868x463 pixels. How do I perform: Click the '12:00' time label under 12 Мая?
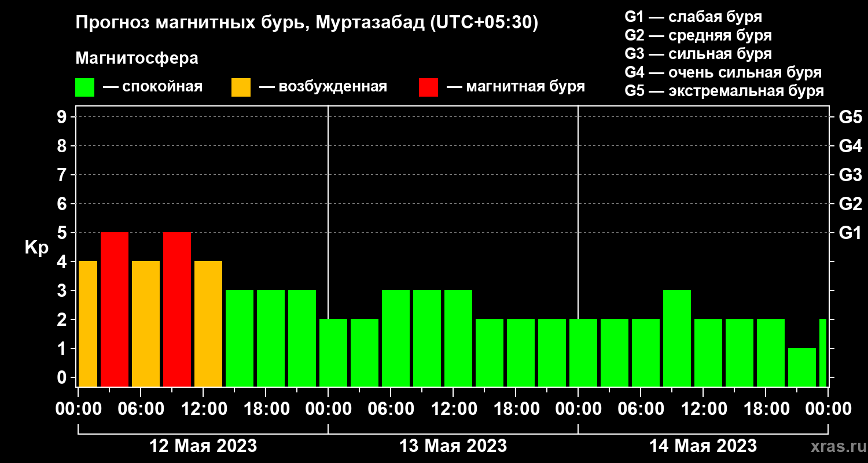(x=203, y=409)
